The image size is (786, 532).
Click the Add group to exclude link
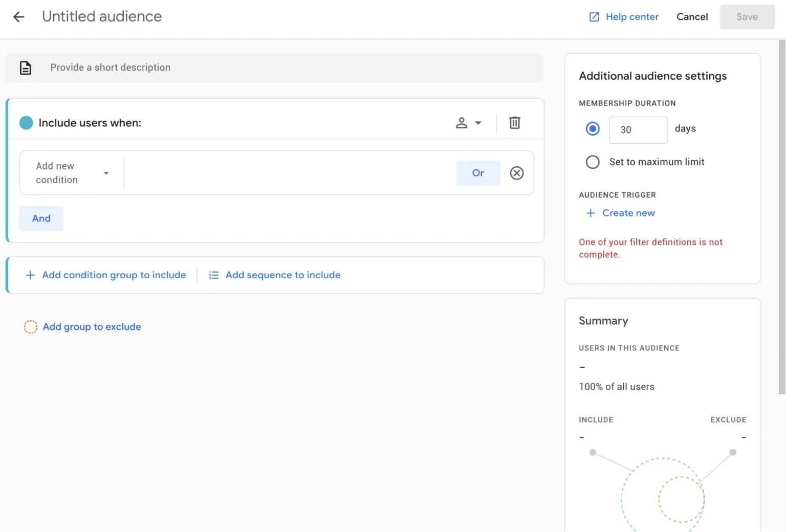click(92, 327)
